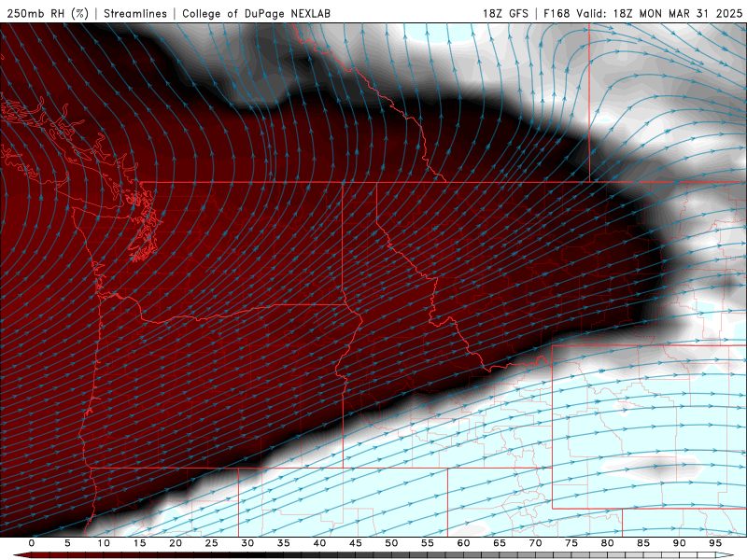Click the "0" color scale label
Viewport: 747px width, 560px height.
tap(32, 543)
